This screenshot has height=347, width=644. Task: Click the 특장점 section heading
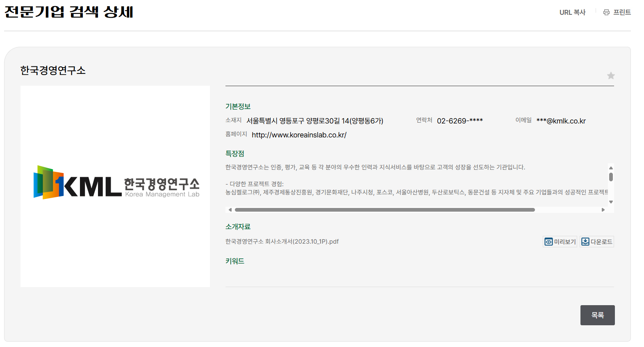coord(235,153)
